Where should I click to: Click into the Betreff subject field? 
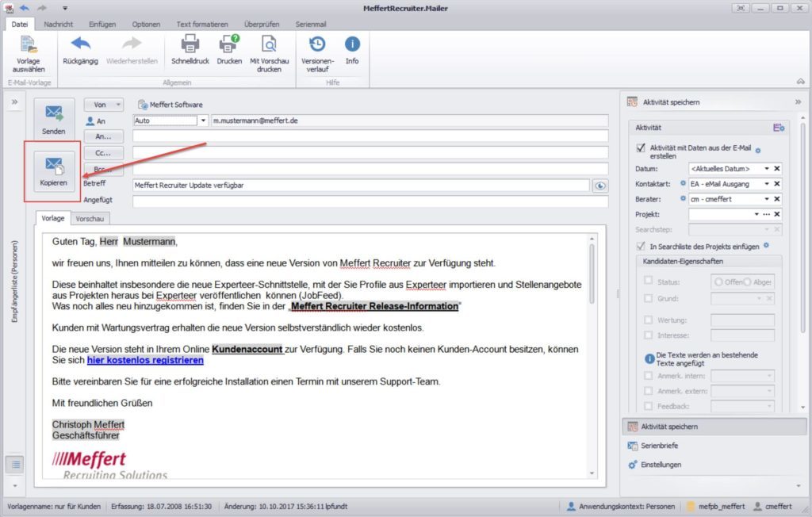click(361, 186)
